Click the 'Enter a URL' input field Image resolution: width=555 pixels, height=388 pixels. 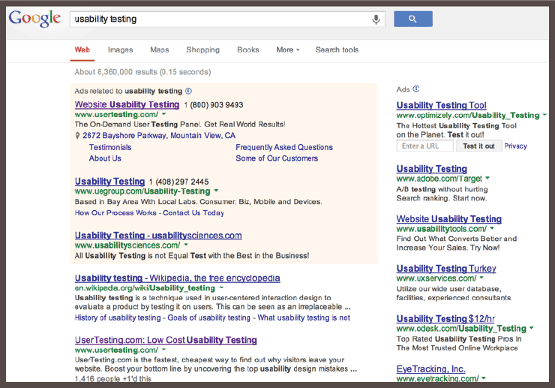425,146
